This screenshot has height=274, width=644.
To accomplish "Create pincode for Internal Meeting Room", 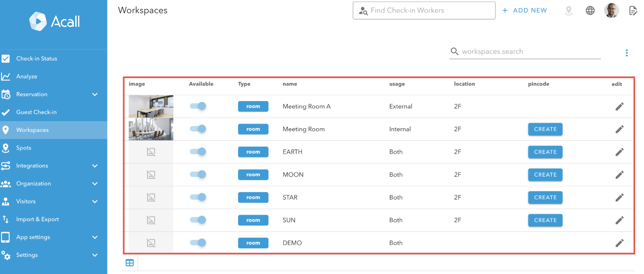I will 545,129.
